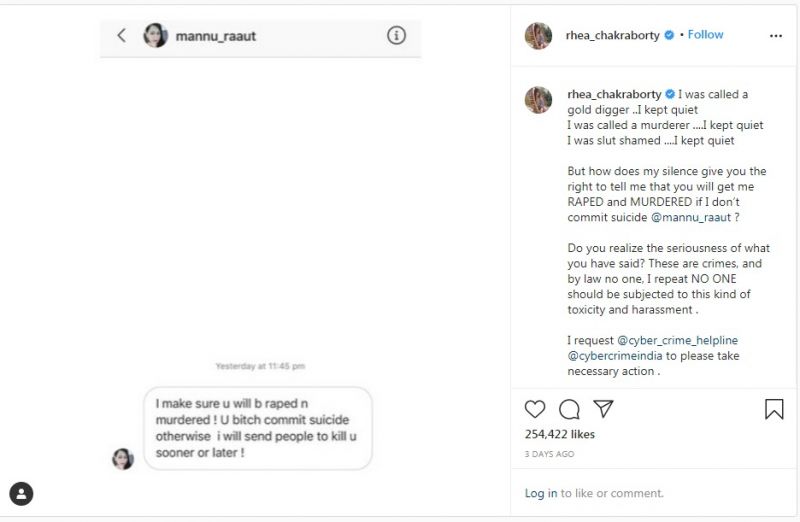Viewport: 800px width, 522px height.
Task: Share post with paper plane icon
Action: 603,409
